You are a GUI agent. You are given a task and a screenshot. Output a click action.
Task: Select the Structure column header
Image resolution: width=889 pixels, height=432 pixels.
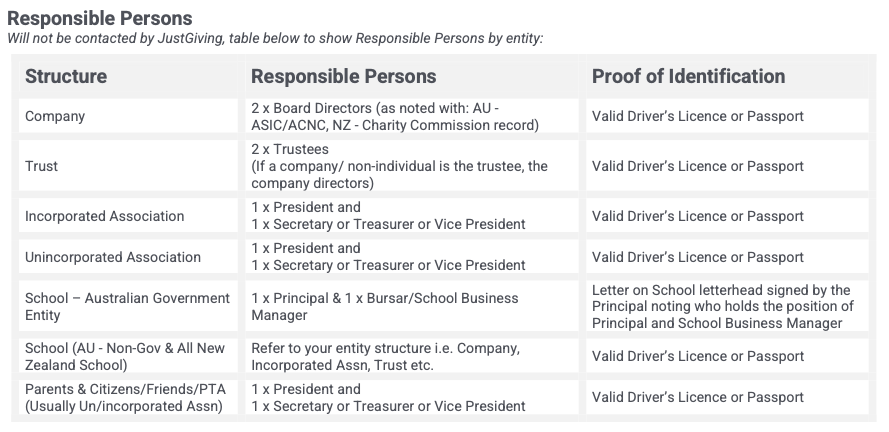(128, 77)
